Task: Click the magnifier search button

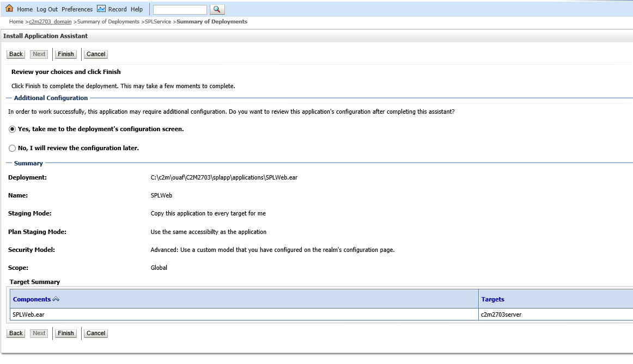Action: pos(217,9)
